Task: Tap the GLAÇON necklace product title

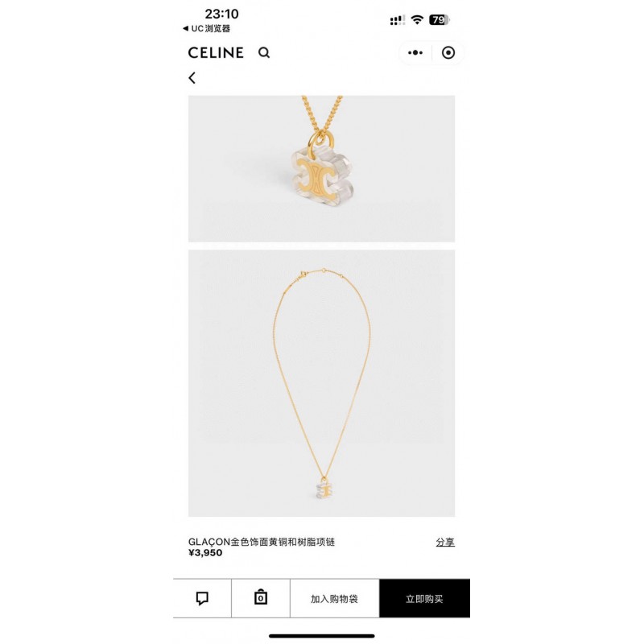Action: tap(262, 542)
